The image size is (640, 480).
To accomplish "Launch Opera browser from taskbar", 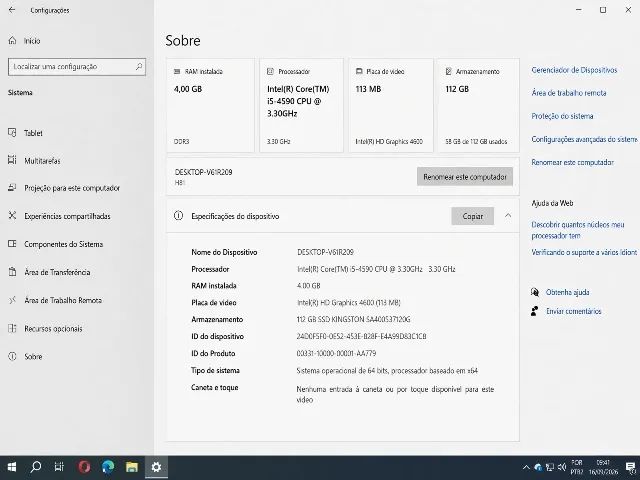I will point(84,467).
